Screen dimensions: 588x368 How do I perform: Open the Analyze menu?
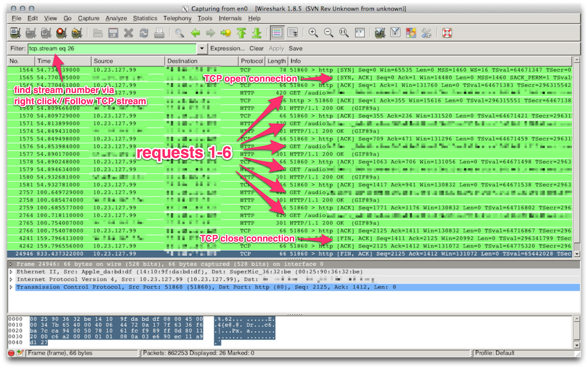click(x=116, y=18)
